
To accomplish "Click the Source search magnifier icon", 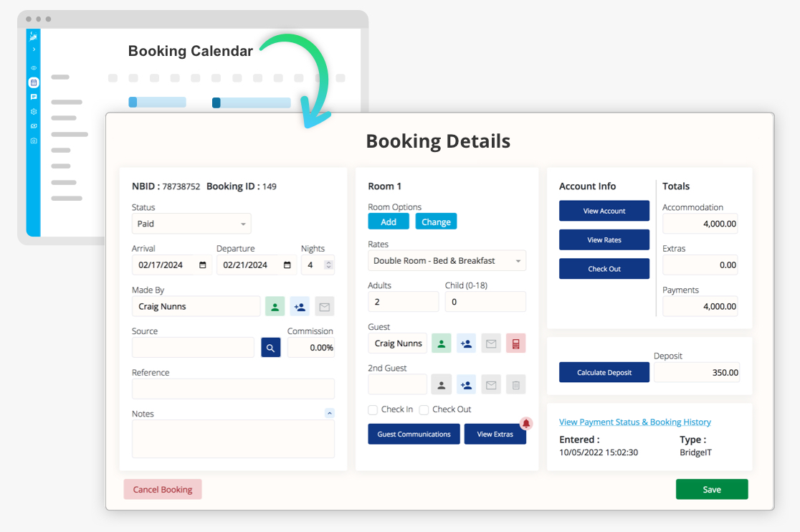I will tap(270, 348).
